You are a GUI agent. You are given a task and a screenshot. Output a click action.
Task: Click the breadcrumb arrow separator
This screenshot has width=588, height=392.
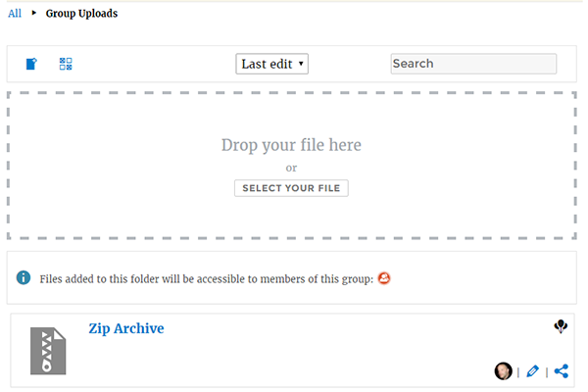point(34,14)
